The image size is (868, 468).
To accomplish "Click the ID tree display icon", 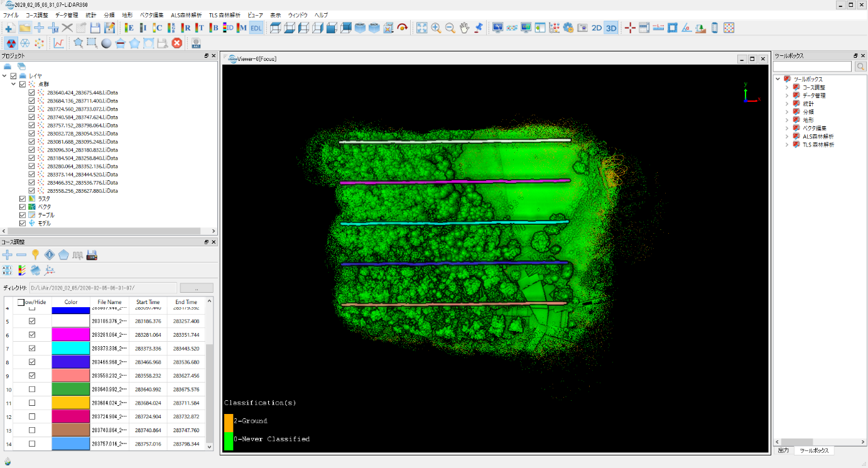I will [228, 28].
